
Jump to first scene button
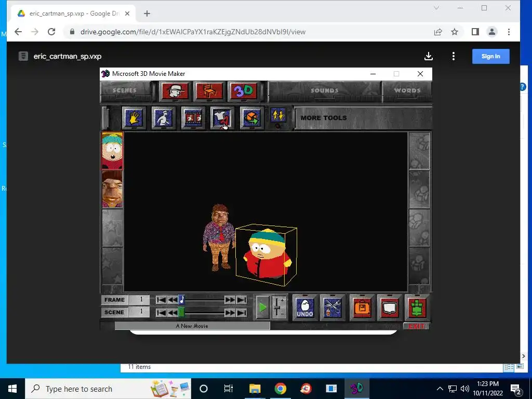pyautogui.click(x=161, y=312)
